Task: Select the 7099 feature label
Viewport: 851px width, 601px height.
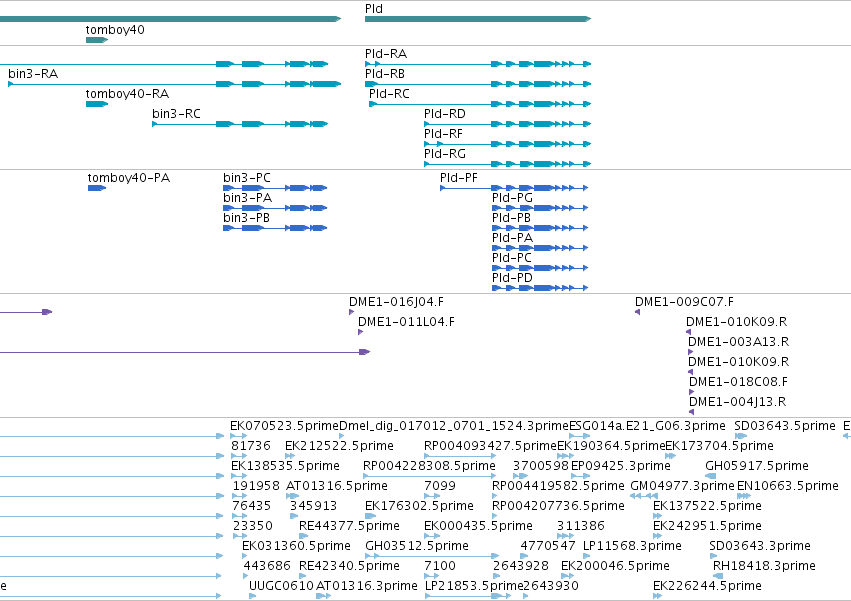Action: (440, 486)
